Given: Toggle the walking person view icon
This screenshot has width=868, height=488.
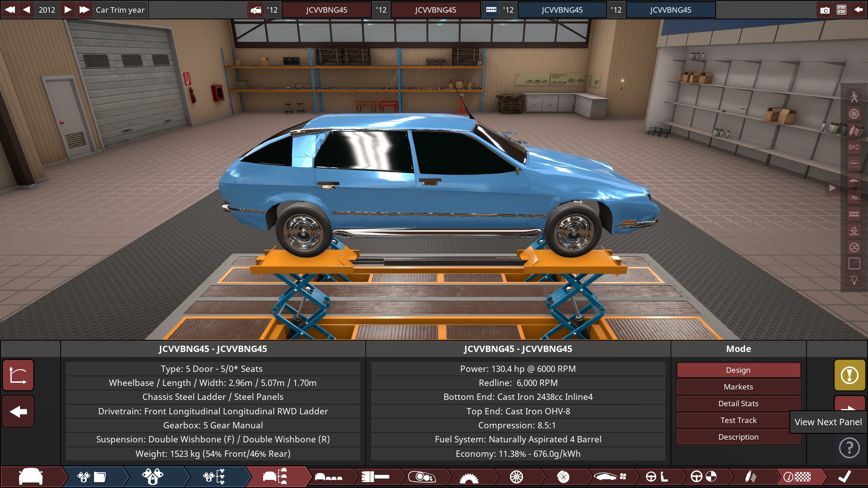Looking at the screenshot, I should pyautogui.click(x=854, y=97).
